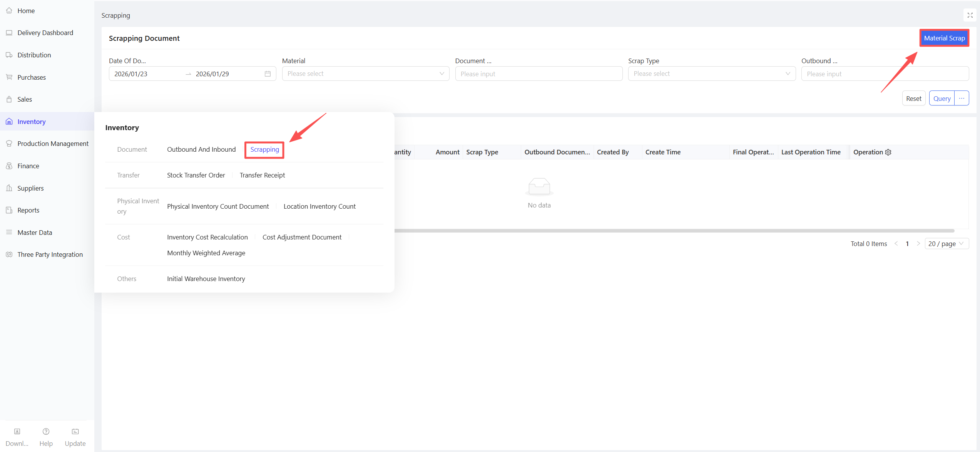This screenshot has height=452, width=980.
Task: Click Production Management sidebar item
Action: (x=53, y=144)
